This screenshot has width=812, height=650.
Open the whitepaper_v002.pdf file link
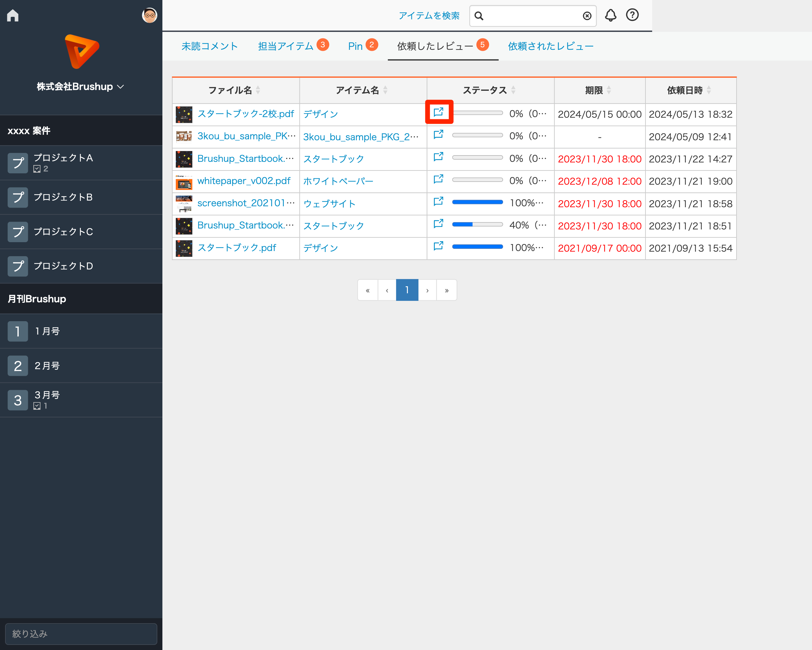(244, 181)
